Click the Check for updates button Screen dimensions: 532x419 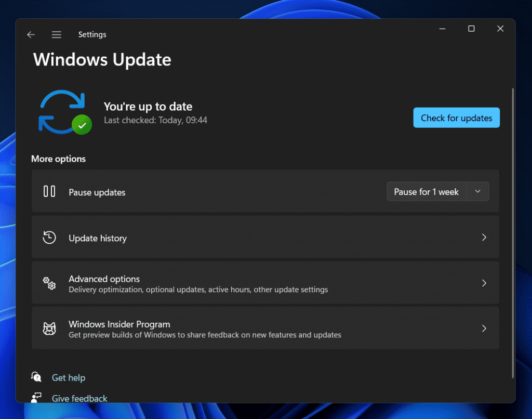456,117
